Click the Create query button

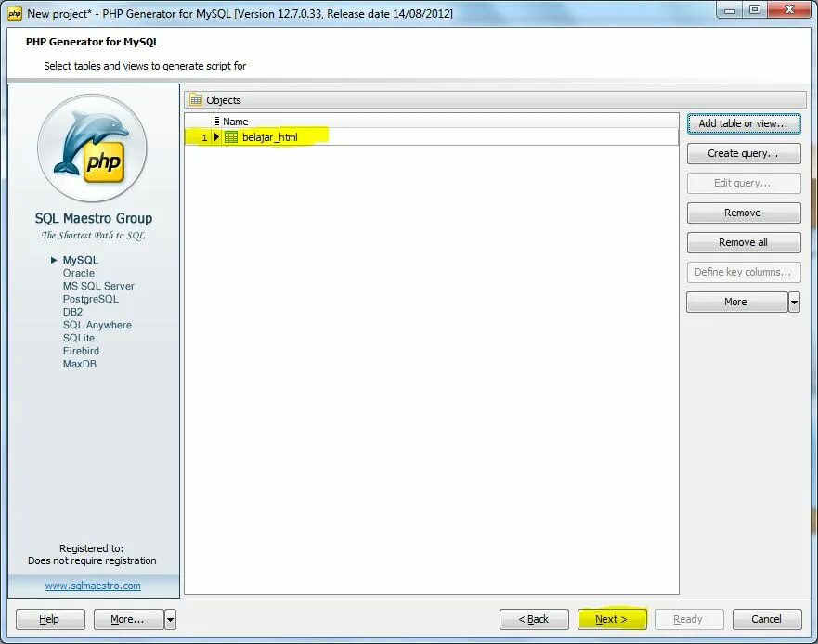[x=744, y=153]
